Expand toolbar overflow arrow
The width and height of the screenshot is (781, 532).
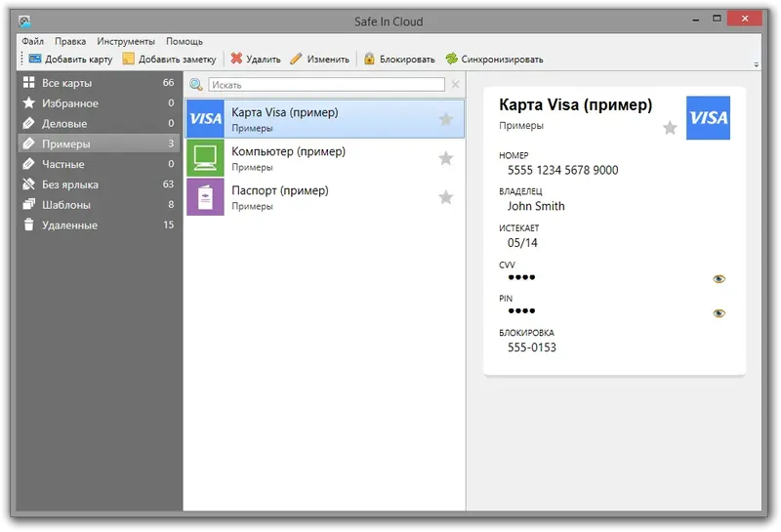[x=756, y=64]
